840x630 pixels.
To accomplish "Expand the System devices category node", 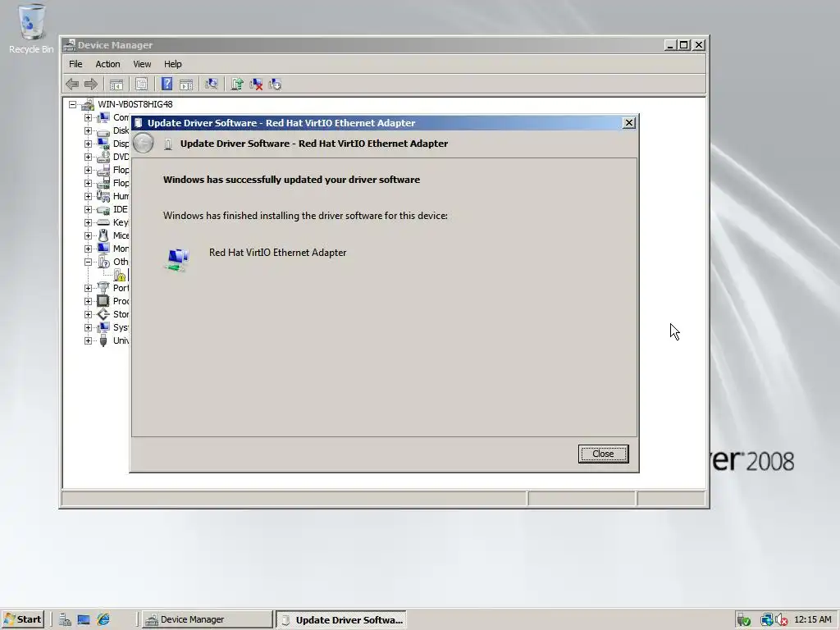I will point(88,327).
